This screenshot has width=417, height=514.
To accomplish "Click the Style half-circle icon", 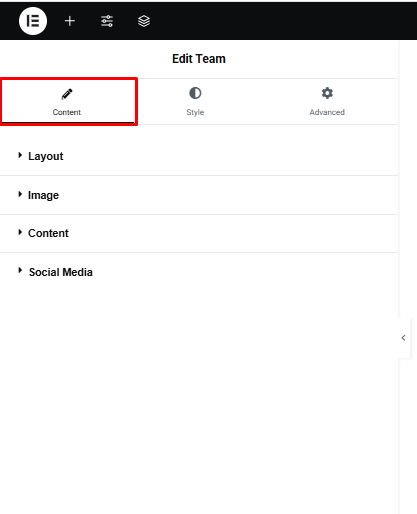I will pyautogui.click(x=195, y=93).
